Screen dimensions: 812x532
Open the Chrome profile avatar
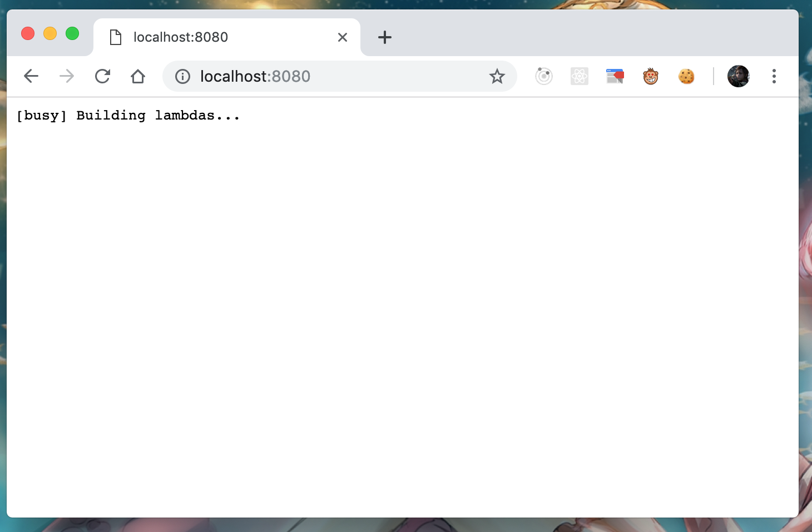tap(738, 76)
